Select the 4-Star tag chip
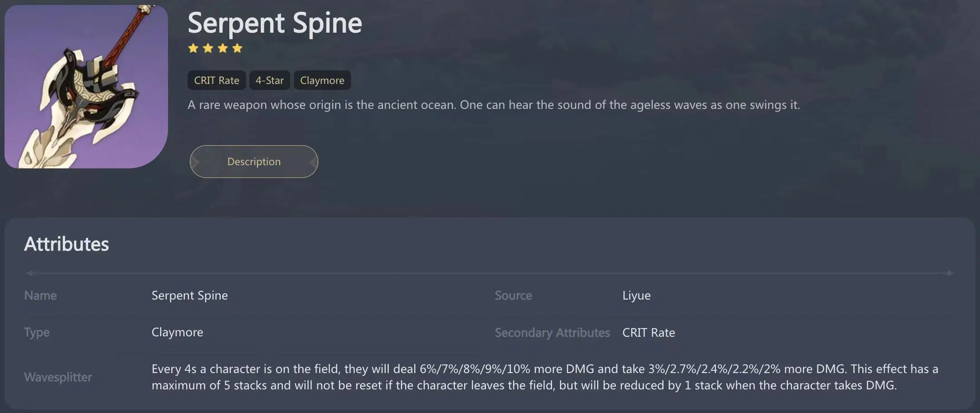980x413 pixels. (269, 80)
